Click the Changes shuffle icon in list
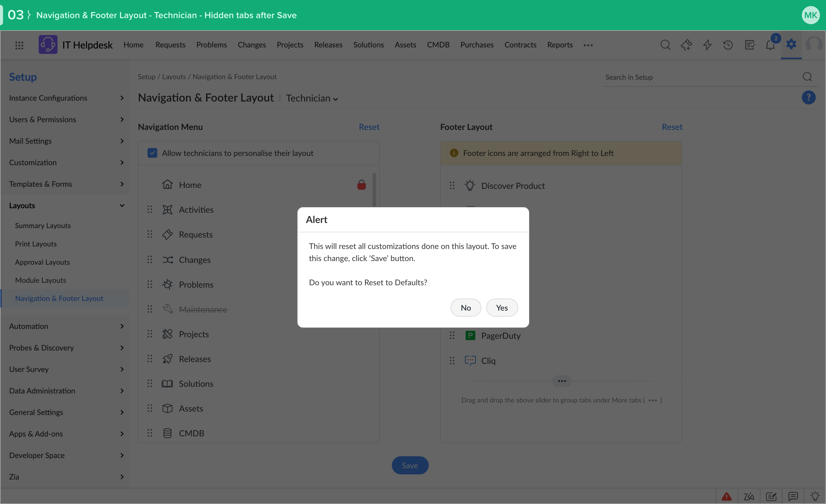Screen dimensions: 826x504 167,260
